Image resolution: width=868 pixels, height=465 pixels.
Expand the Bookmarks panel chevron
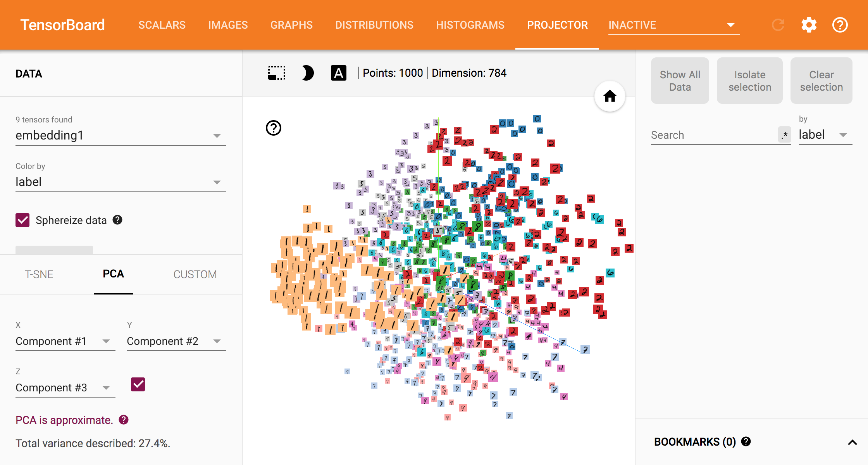[852, 442]
